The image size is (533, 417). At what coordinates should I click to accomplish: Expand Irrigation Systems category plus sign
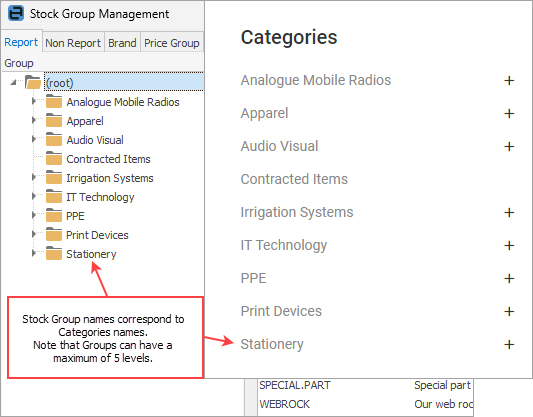(509, 212)
